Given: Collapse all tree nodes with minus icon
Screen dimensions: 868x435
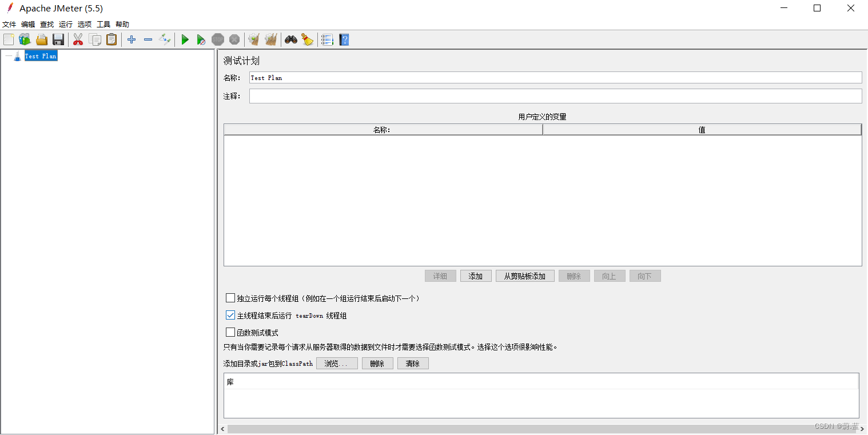Looking at the screenshot, I should click(x=148, y=39).
